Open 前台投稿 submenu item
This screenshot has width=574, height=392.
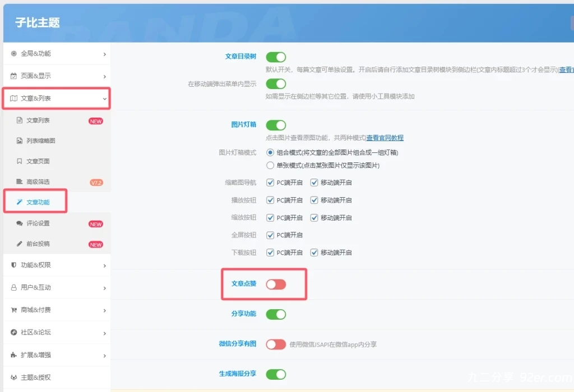pyautogui.click(x=57, y=244)
